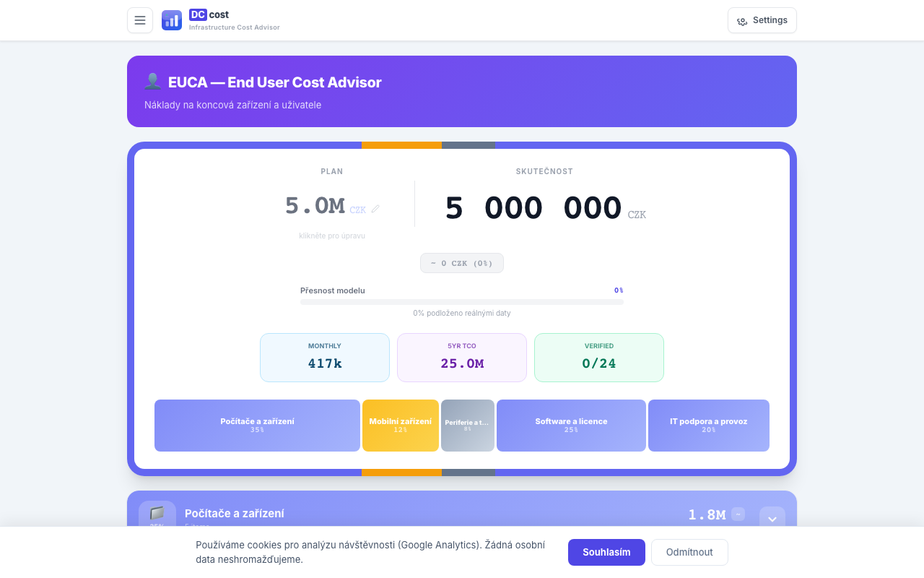This screenshot has height=578, width=924.
Task: Select the Počítače a zařízení 35% segment
Action: [257, 425]
